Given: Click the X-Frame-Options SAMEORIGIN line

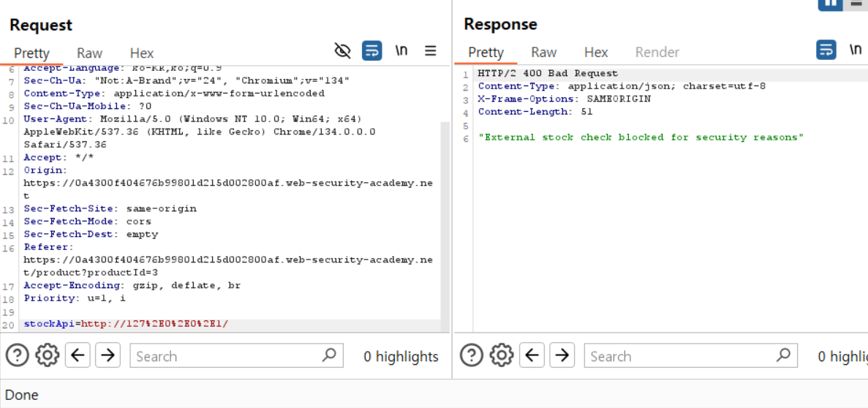Looking at the screenshot, I should point(565,99).
